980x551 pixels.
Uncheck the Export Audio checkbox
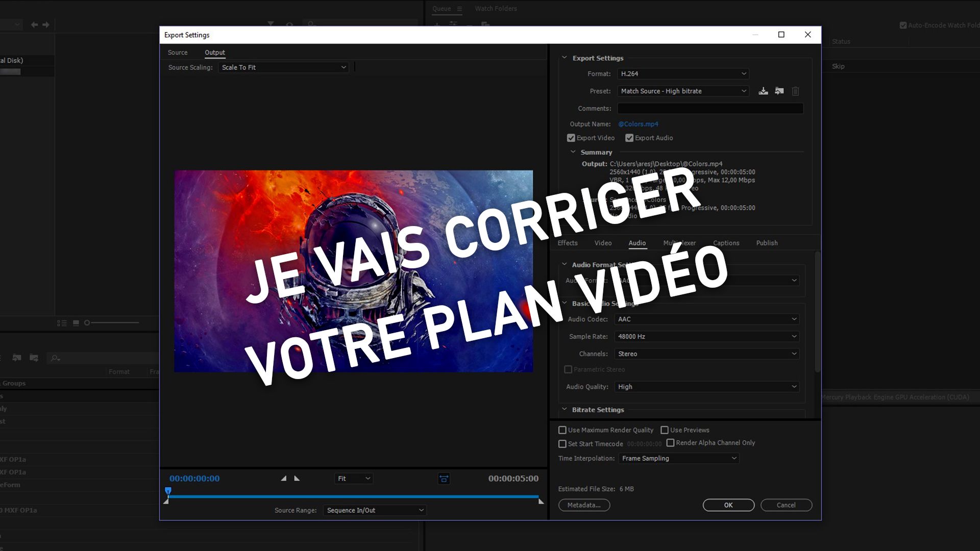629,138
